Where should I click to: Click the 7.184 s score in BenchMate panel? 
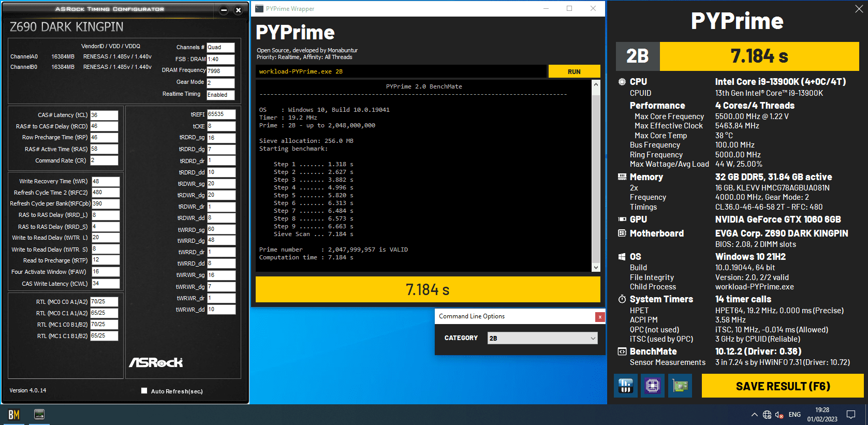click(759, 56)
